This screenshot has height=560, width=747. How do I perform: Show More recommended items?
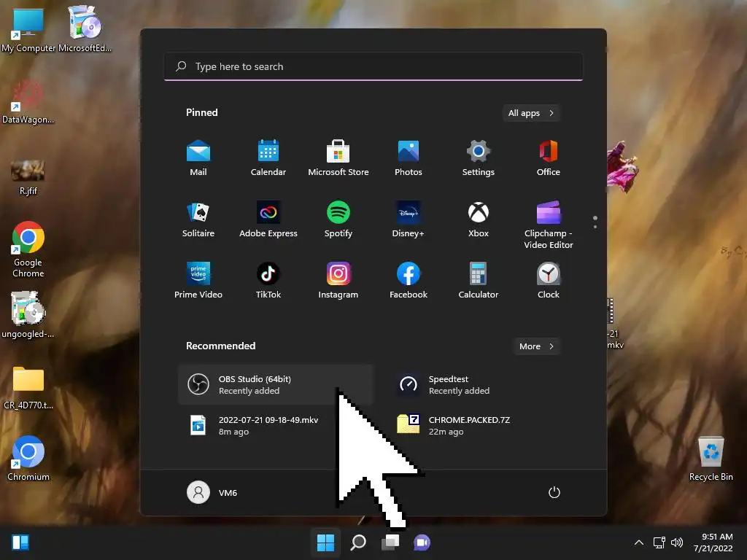pos(536,346)
